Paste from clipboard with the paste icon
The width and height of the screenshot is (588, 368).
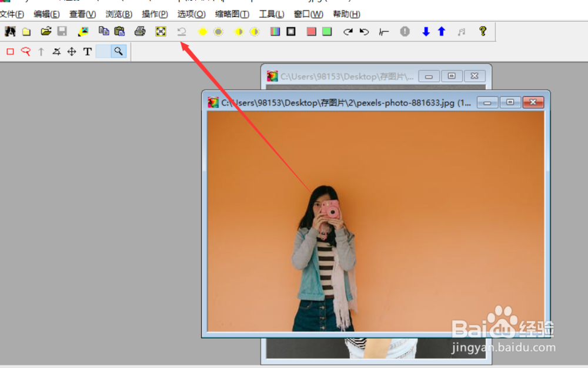[119, 31]
